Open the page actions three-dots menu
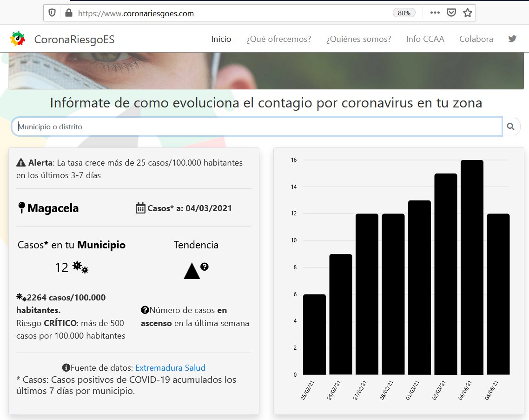The image size is (529, 420). coord(435,13)
